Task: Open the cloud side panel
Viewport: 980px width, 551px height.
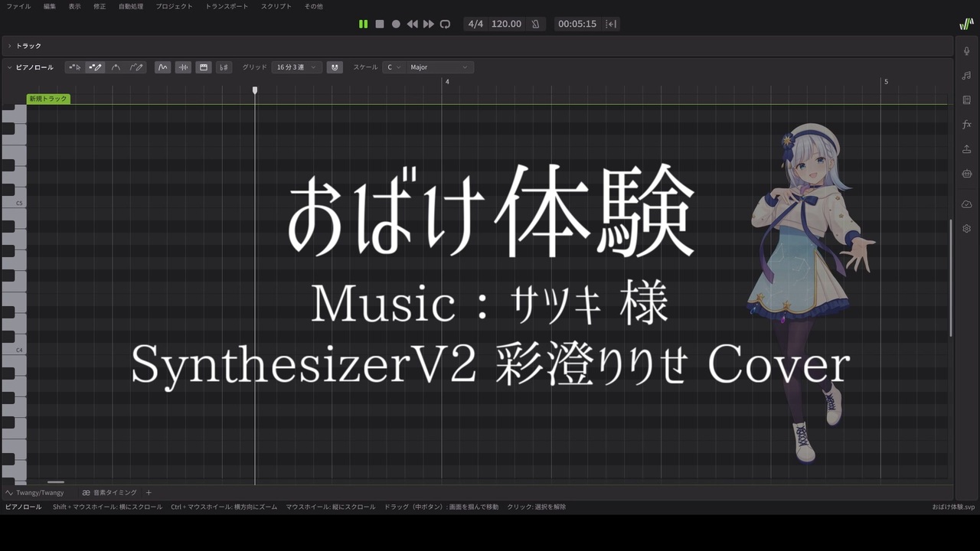Action: 966,204
